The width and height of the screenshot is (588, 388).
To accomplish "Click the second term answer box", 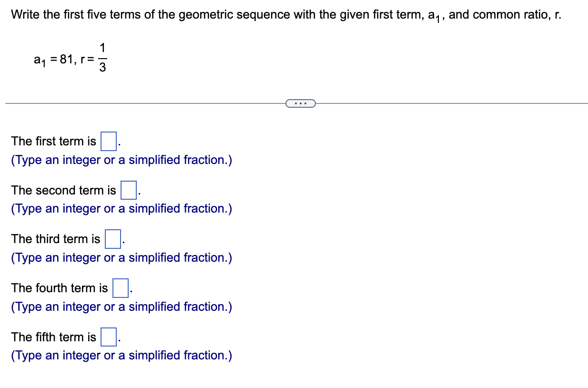I will pyautogui.click(x=129, y=189).
